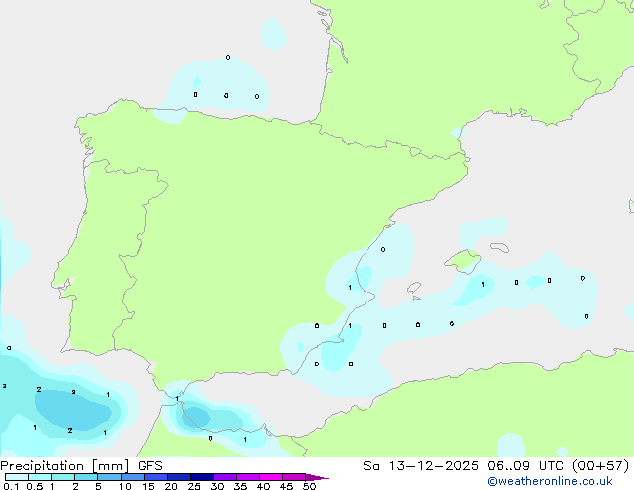Select legend number '25'
This screenshot has height=490, width=634.
pyautogui.click(x=194, y=486)
